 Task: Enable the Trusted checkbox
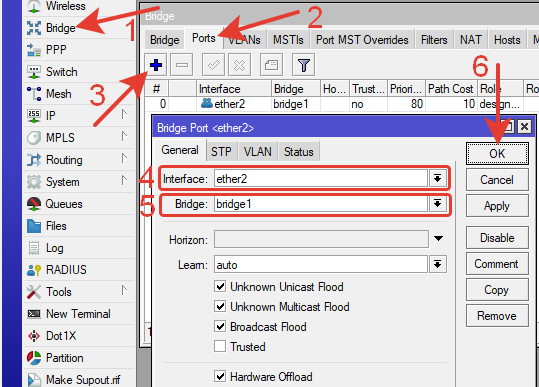(x=220, y=346)
